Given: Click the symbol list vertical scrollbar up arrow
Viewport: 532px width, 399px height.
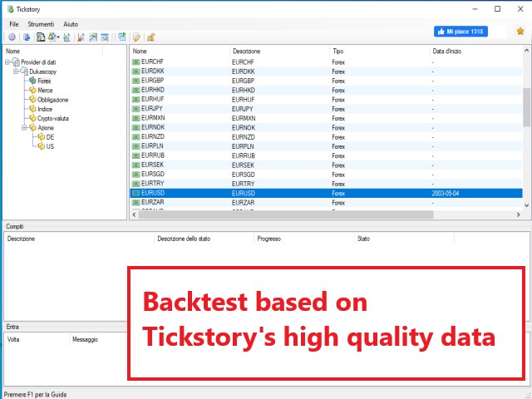Looking at the screenshot, I should pyautogui.click(x=526, y=51).
